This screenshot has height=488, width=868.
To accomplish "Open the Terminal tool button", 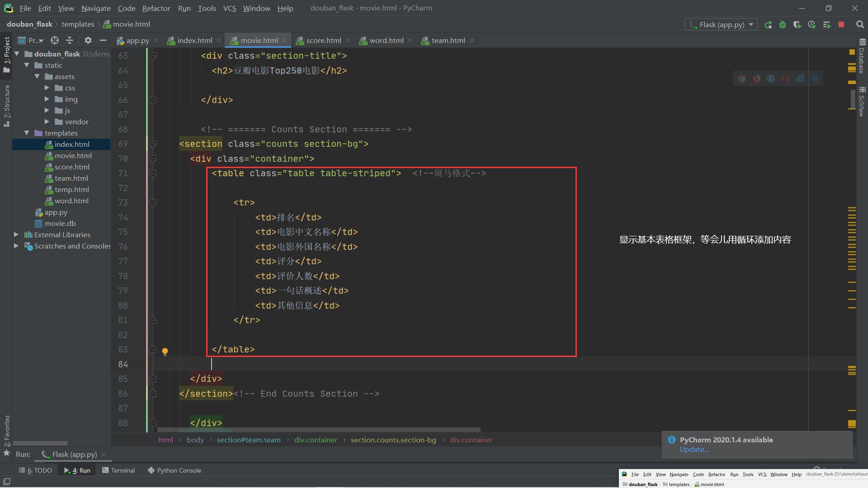I will click(118, 470).
